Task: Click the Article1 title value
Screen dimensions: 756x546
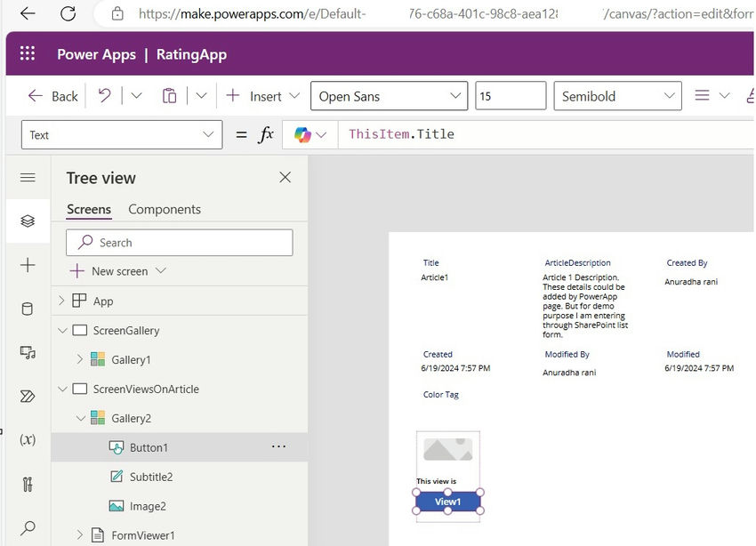Action: 434,277
